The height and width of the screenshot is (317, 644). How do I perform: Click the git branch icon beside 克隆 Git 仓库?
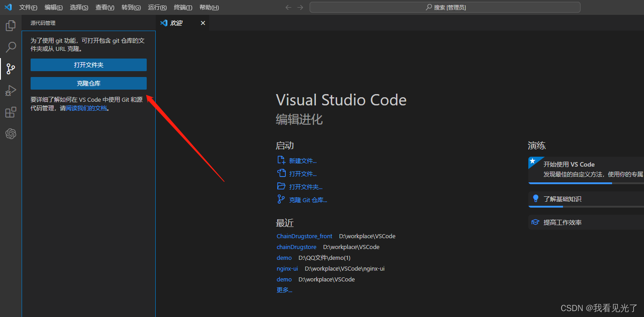coord(281,199)
